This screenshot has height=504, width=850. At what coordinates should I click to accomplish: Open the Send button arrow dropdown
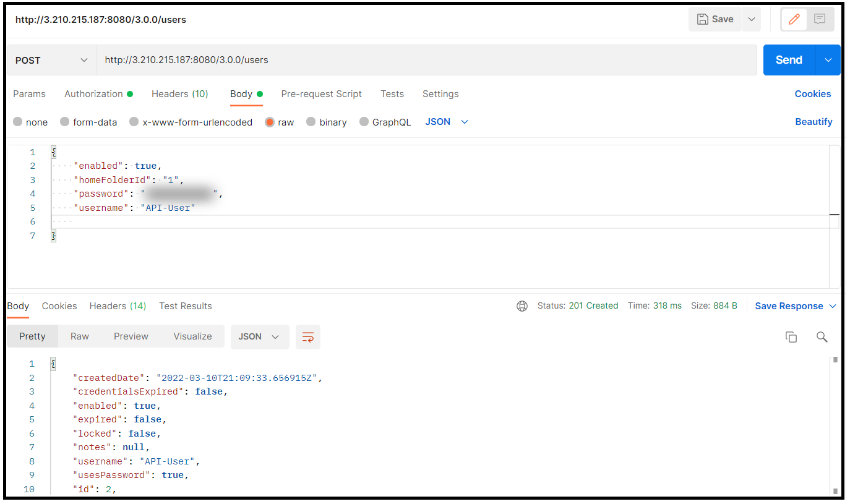828,60
